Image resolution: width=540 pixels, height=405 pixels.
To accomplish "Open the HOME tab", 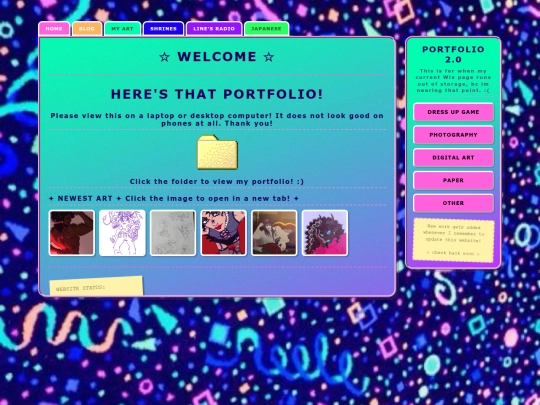I will click(54, 29).
